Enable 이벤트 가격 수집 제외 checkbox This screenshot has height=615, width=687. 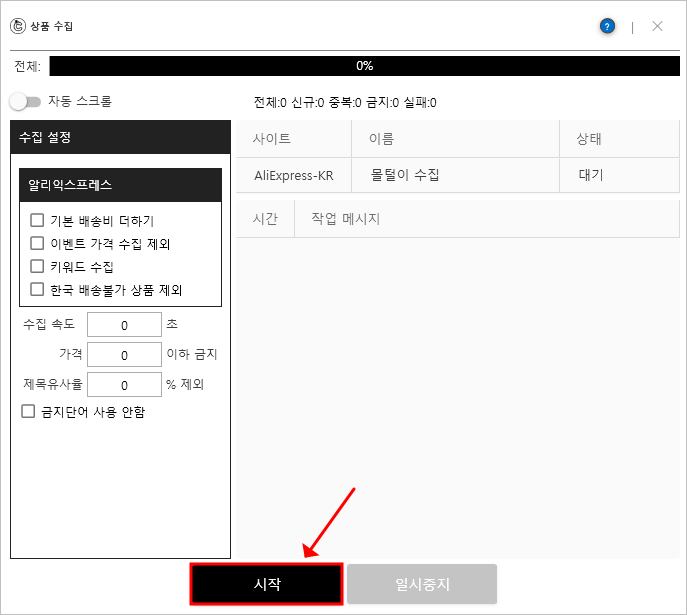pyautogui.click(x=37, y=243)
